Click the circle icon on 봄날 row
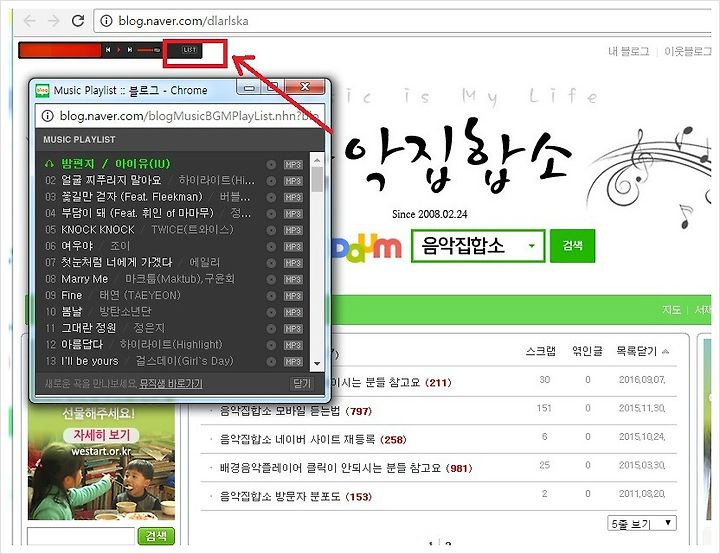 [x=271, y=312]
